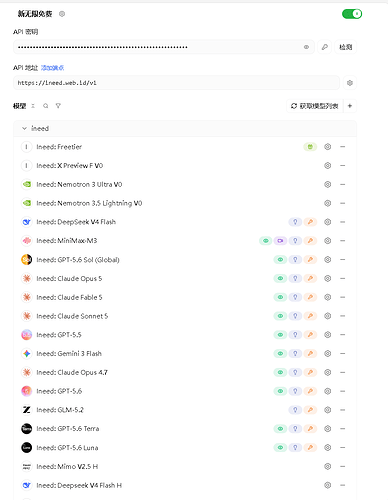Screen dimensions: 388x500
Task: Click the green free badge on Freetier
Action: click(x=310, y=147)
